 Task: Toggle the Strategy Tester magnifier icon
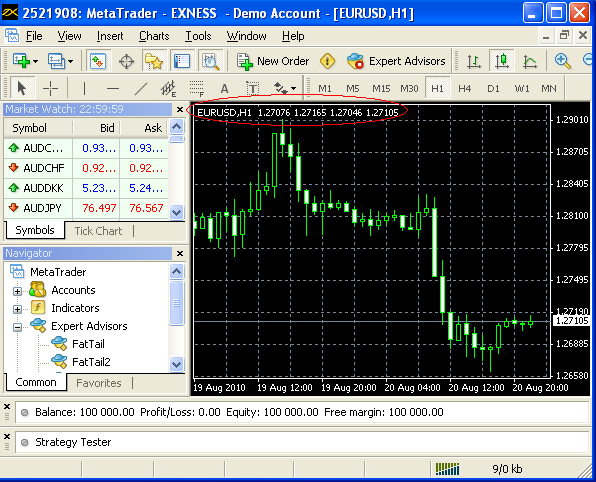[x=210, y=61]
